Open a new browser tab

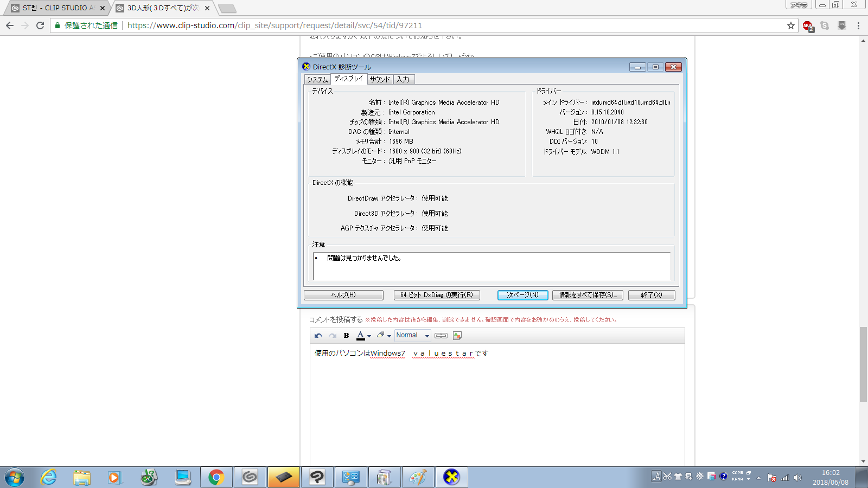227,8
